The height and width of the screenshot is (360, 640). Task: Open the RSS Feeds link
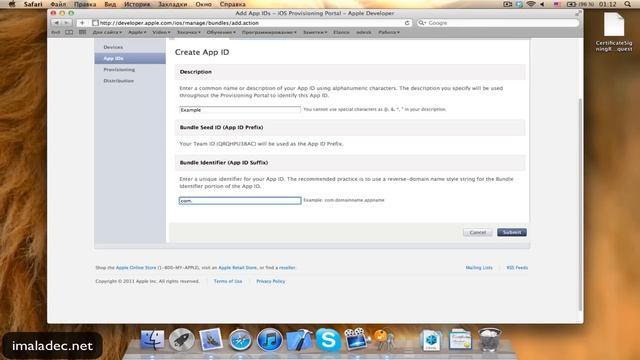point(517,268)
